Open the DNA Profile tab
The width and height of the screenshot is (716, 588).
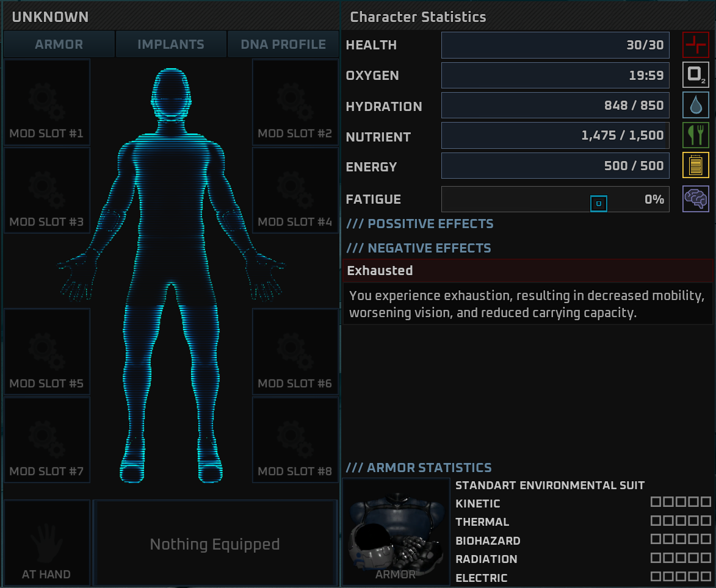click(283, 45)
